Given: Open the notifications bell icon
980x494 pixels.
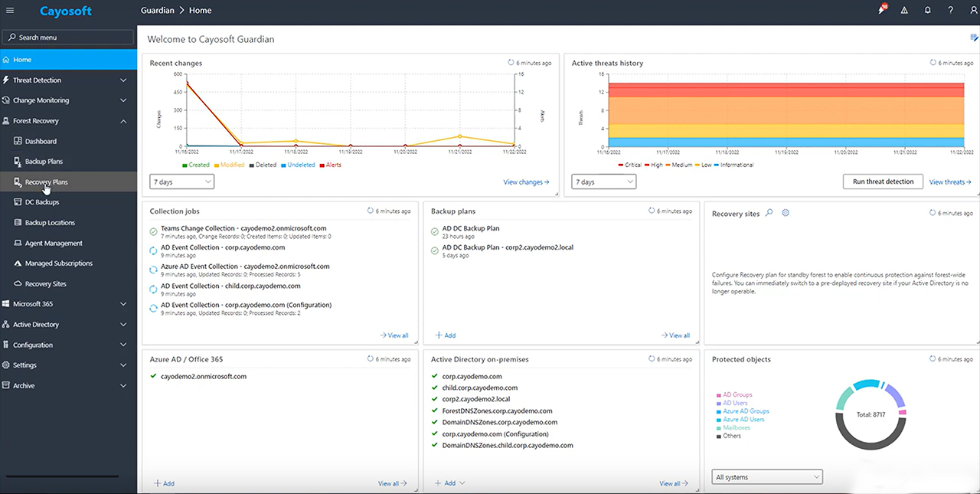Looking at the screenshot, I should coord(928,11).
